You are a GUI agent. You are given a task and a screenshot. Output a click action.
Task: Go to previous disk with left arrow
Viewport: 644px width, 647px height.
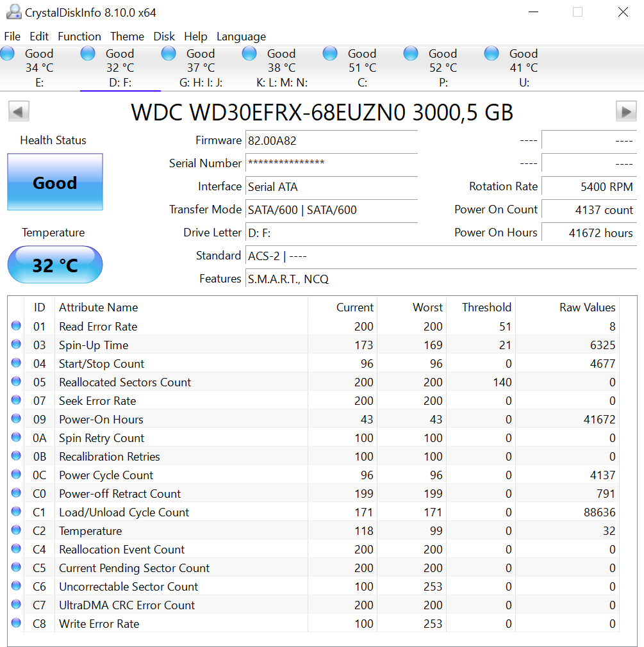tap(19, 111)
